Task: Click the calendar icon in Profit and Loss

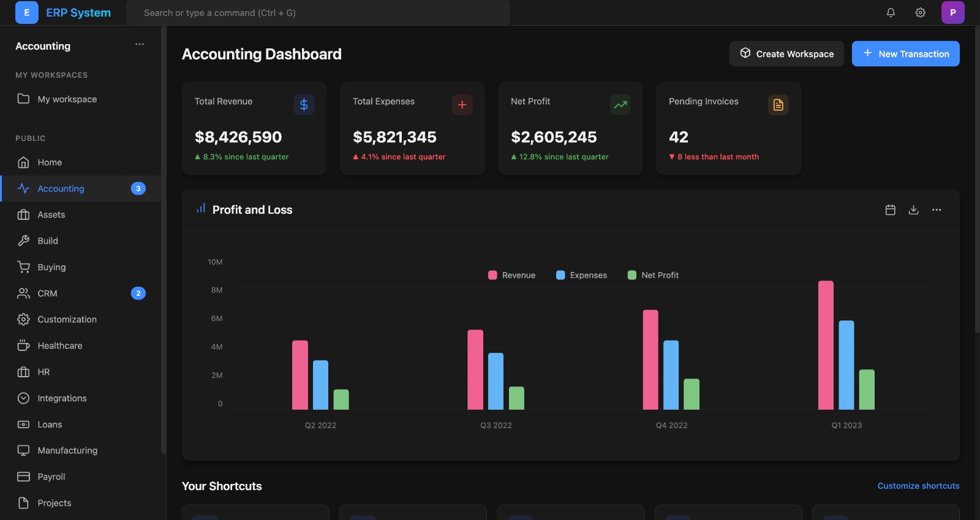Action: tap(891, 210)
